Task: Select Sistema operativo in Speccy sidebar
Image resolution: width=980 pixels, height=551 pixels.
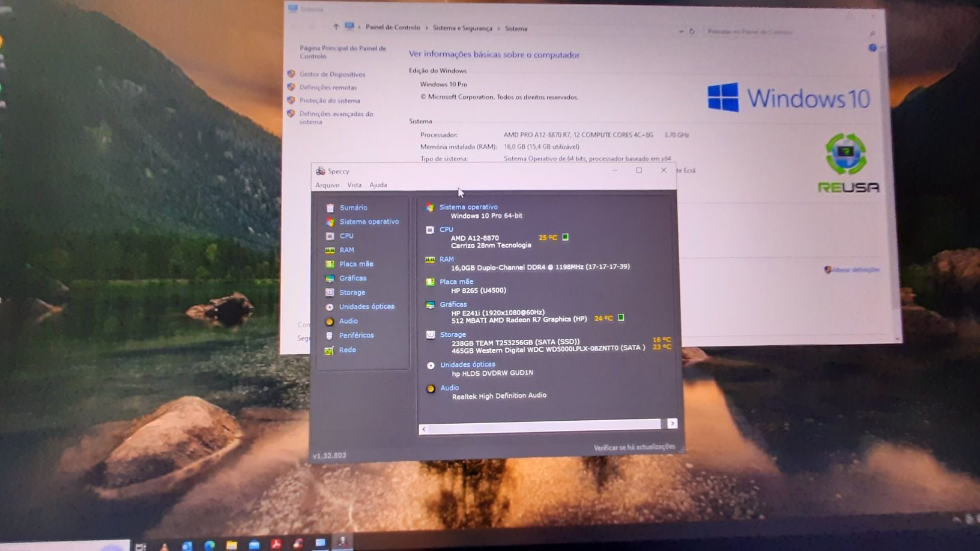Action: tap(369, 221)
